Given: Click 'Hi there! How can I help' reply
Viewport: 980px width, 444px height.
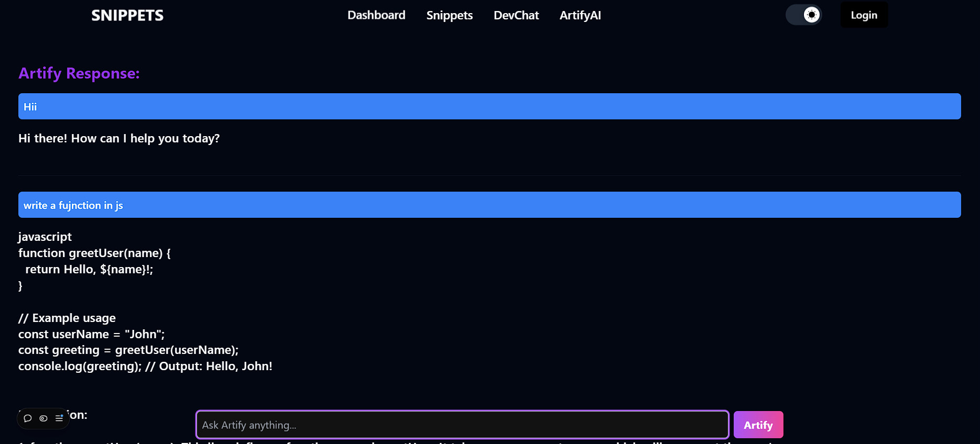Looking at the screenshot, I should pyautogui.click(x=119, y=138).
